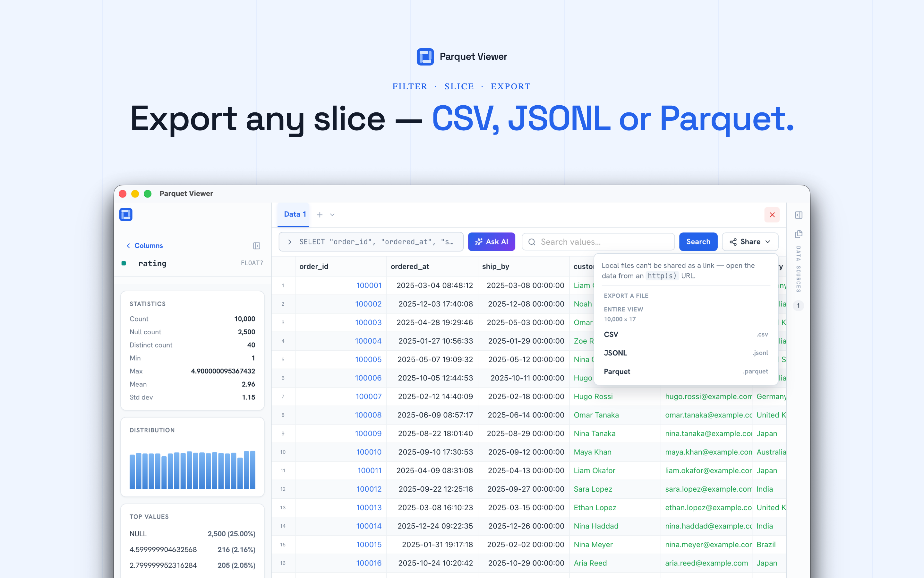
Task: Open the tab options dropdown chevron
Action: 332,215
